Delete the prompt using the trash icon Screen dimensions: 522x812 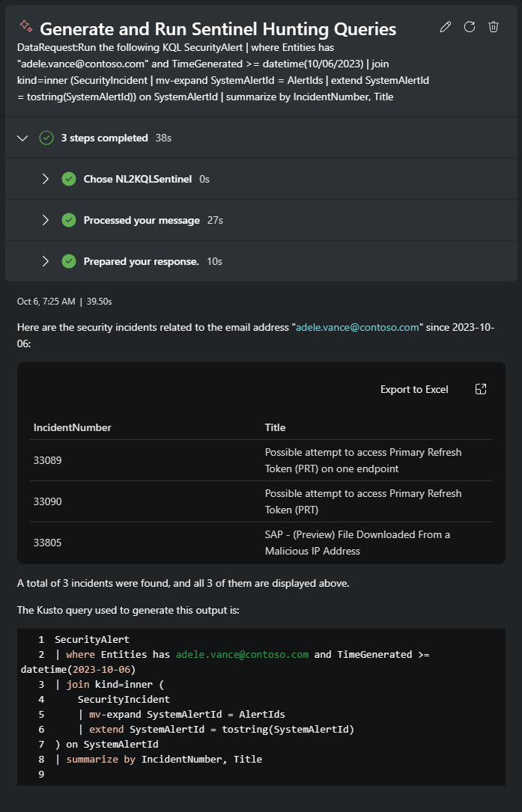(x=494, y=27)
